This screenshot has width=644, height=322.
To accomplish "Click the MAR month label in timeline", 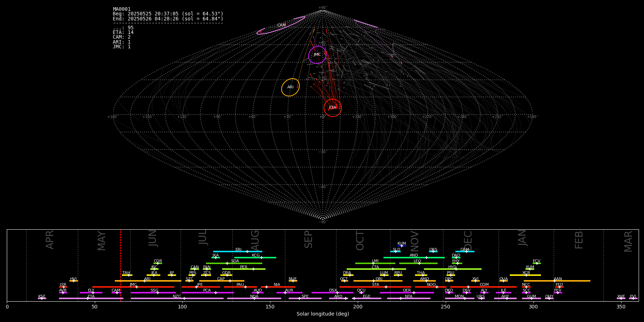I will coord(628,241).
